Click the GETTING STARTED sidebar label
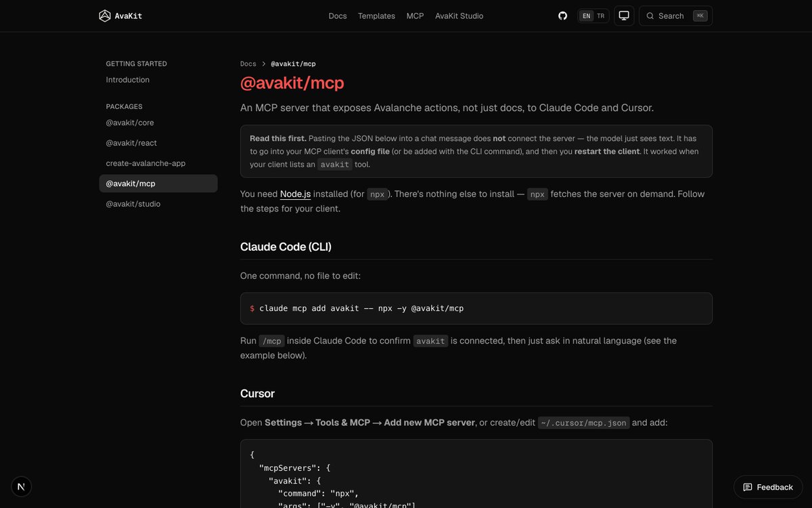Screen dimensions: 812x508 [x=137, y=64]
